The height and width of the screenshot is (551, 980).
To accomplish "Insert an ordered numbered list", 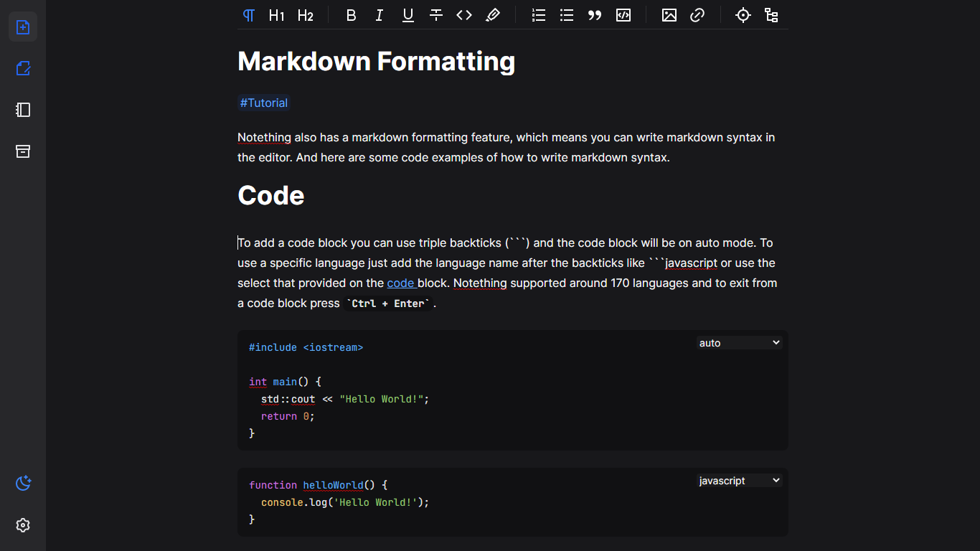I will coord(539,15).
